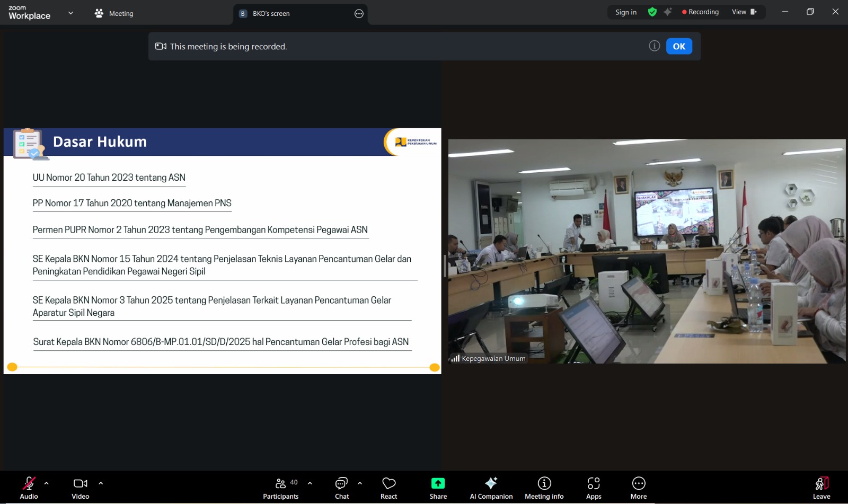Click the green encryption shield icon

point(652,12)
